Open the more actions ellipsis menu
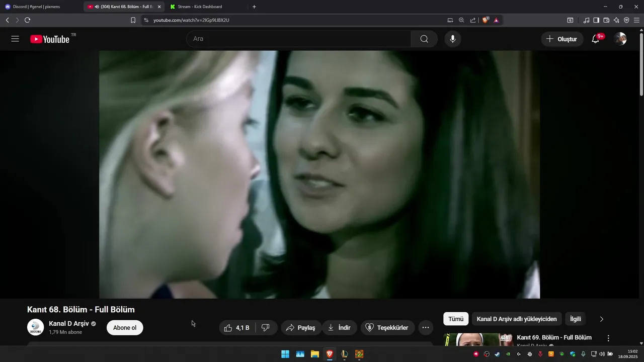This screenshot has height=362, width=644. coord(426,328)
